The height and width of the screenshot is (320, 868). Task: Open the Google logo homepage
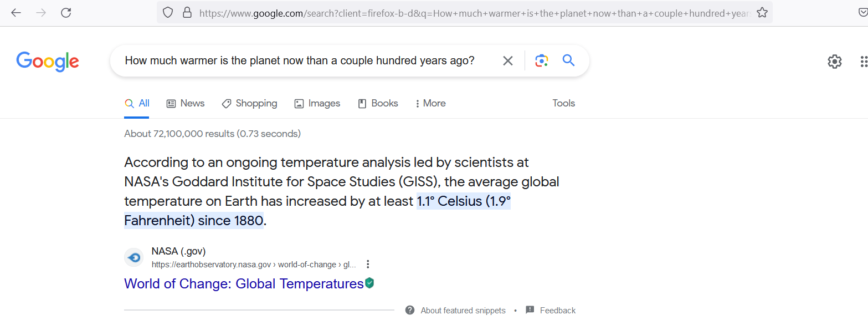tap(48, 61)
